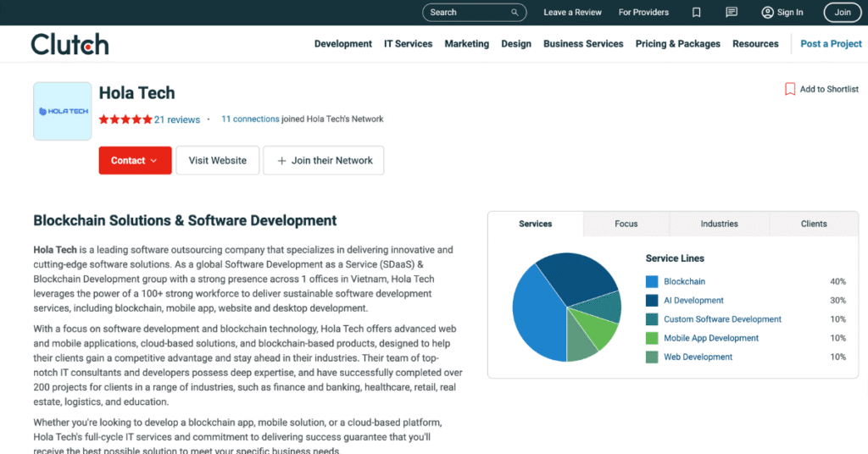Expand the Contact dropdown button
Screen dimensions: 868x454
135,161
